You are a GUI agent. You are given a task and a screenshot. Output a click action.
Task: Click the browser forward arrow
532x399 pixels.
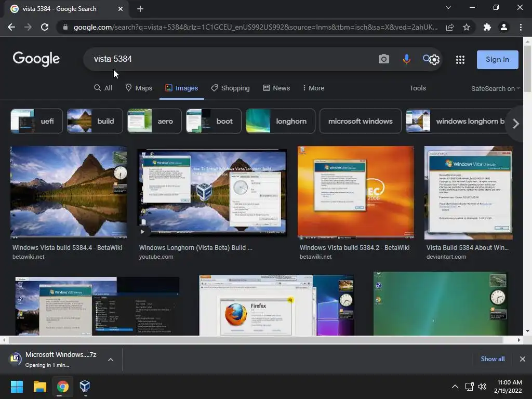point(28,27)
